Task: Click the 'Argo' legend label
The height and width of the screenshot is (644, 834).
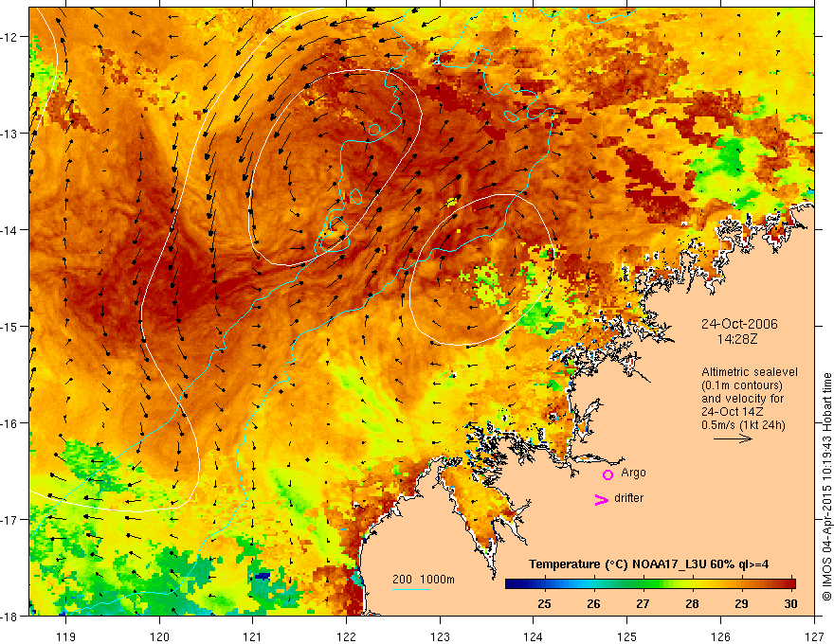Action: [633, 473]
